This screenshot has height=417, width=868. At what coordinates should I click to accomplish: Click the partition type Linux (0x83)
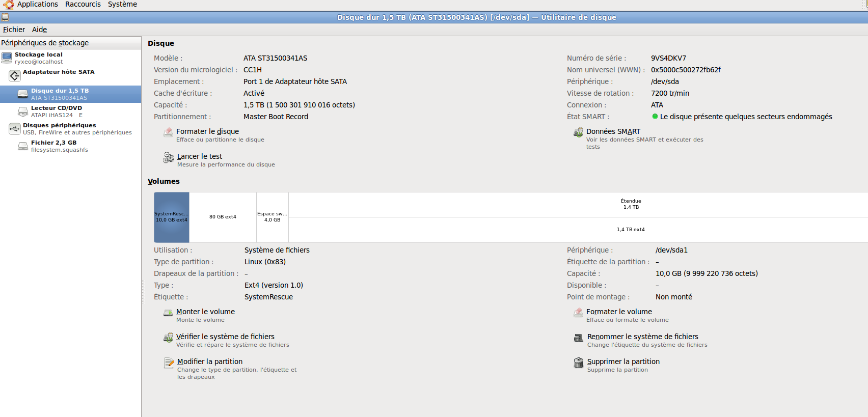pyautogui.click(x=265, y=262)
